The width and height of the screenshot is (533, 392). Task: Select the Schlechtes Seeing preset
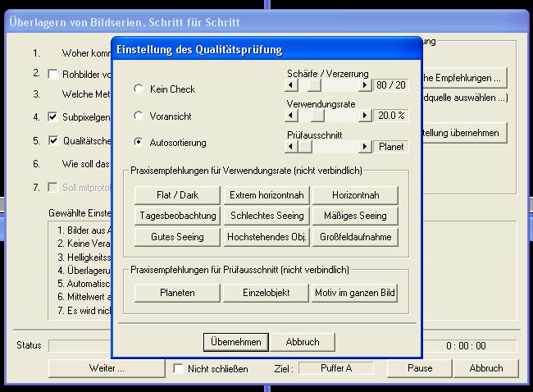pos(266,216)
